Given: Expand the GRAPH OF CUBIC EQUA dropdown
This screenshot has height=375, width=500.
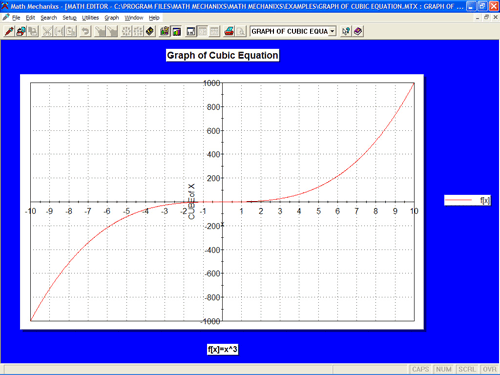Looking at the screenshot, I should [332, 31].
